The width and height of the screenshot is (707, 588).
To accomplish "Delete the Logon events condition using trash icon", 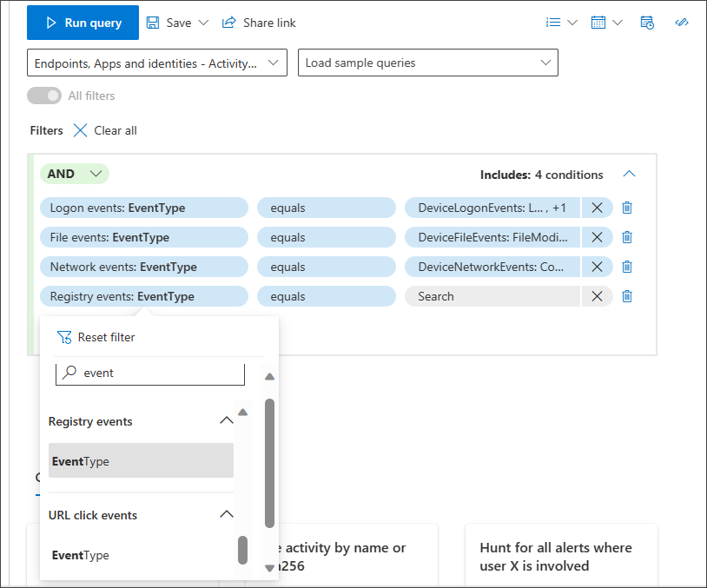I will coord(627,208).
